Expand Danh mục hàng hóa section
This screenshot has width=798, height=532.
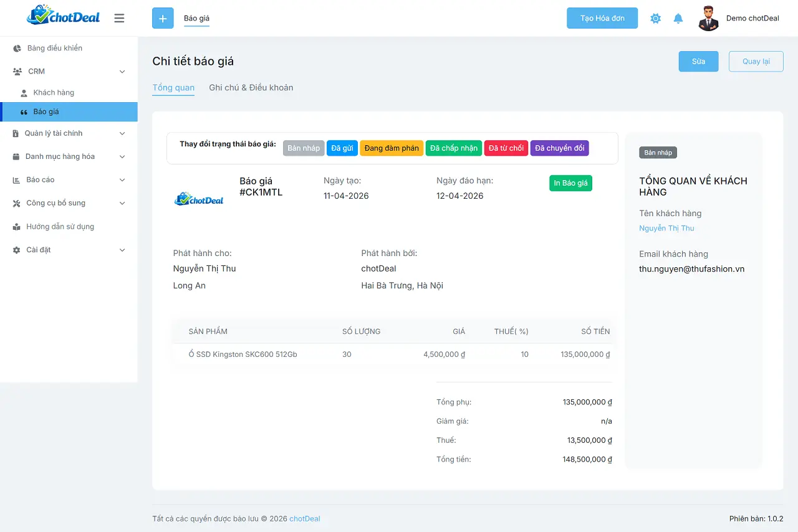pyautogui.click(x=69, y=156)
